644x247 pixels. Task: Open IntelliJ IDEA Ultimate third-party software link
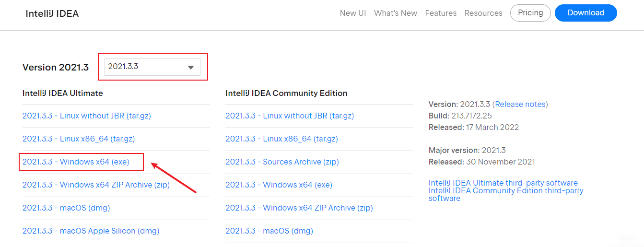(x=503, y=183)
